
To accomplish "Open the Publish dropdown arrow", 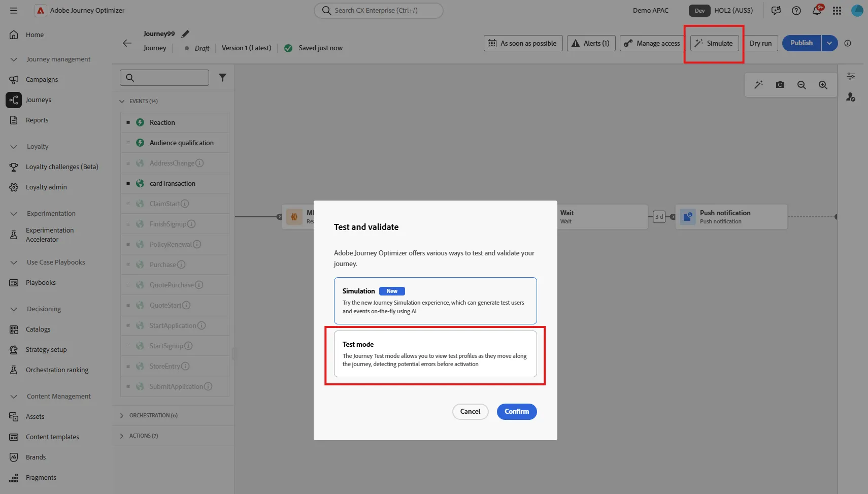I will (x=829, y=43).
